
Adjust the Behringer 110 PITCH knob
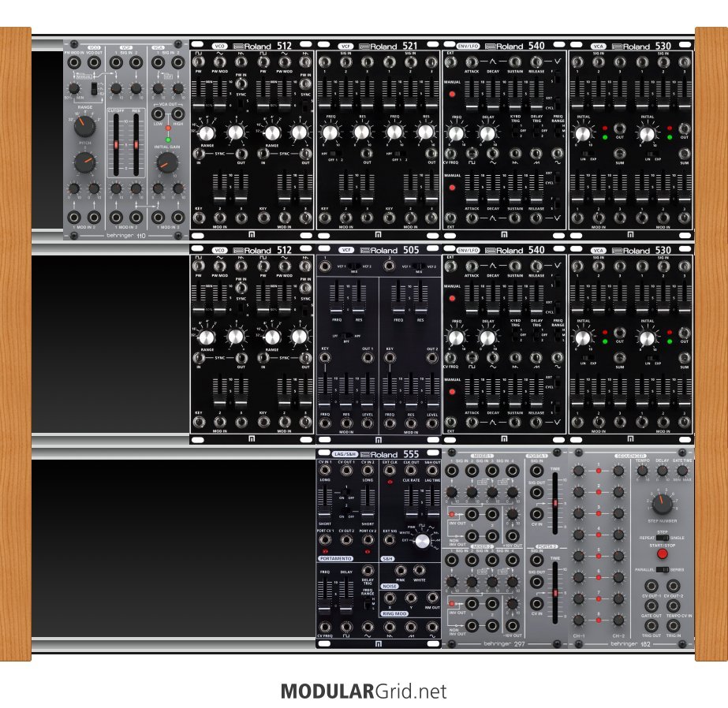pos(84,162)
